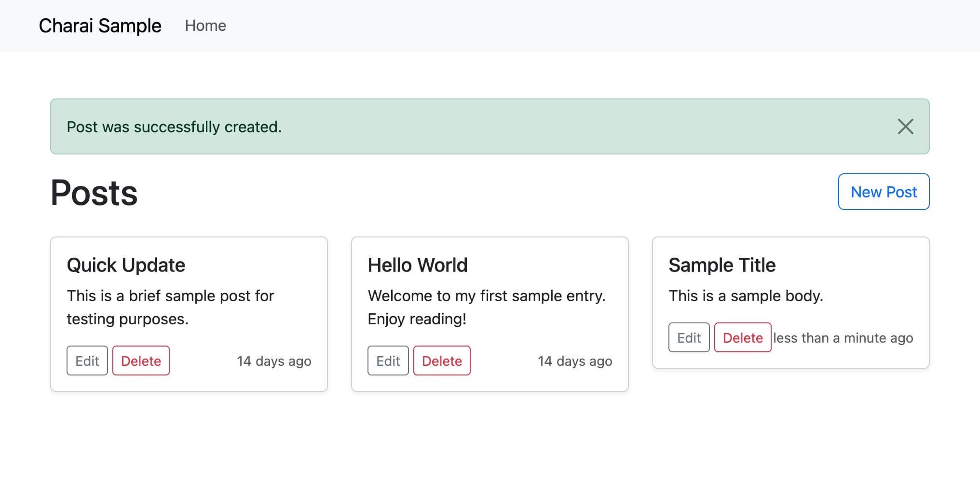Delete the Hello World post
980x486 pixels.
(x=442, y=361)
